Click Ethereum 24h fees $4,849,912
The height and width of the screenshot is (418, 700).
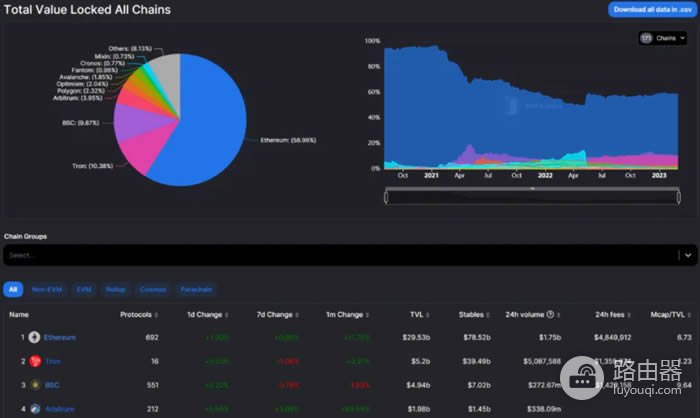click(x=612, y=337)
